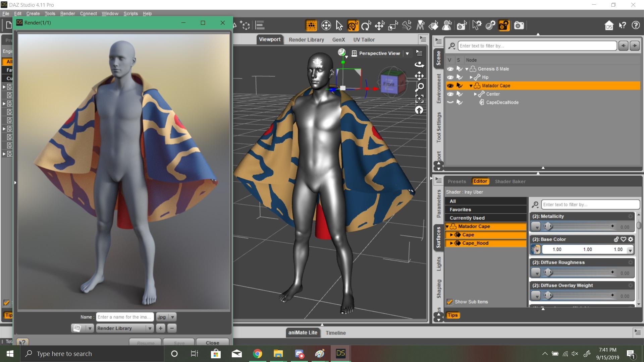The image size is (644, 362).
Task: Click the Close button in Render window
Action: pos(212,343)
